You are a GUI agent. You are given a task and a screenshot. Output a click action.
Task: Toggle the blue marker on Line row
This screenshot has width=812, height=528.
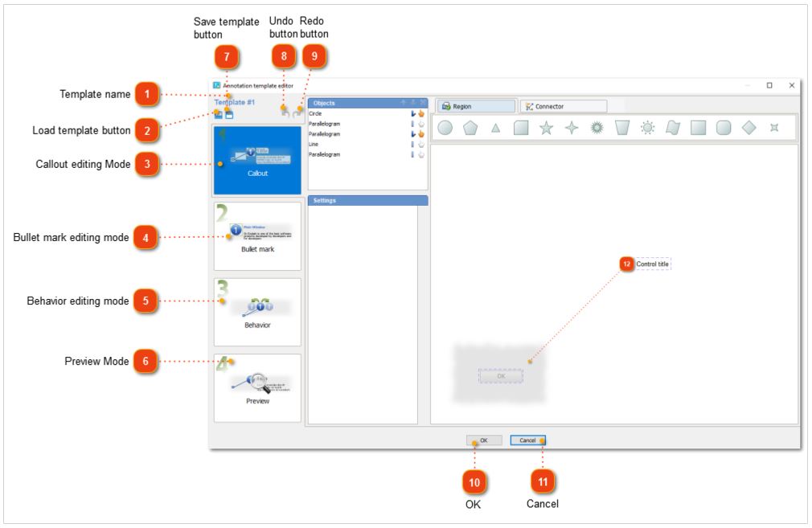click(x=412, y=144)
